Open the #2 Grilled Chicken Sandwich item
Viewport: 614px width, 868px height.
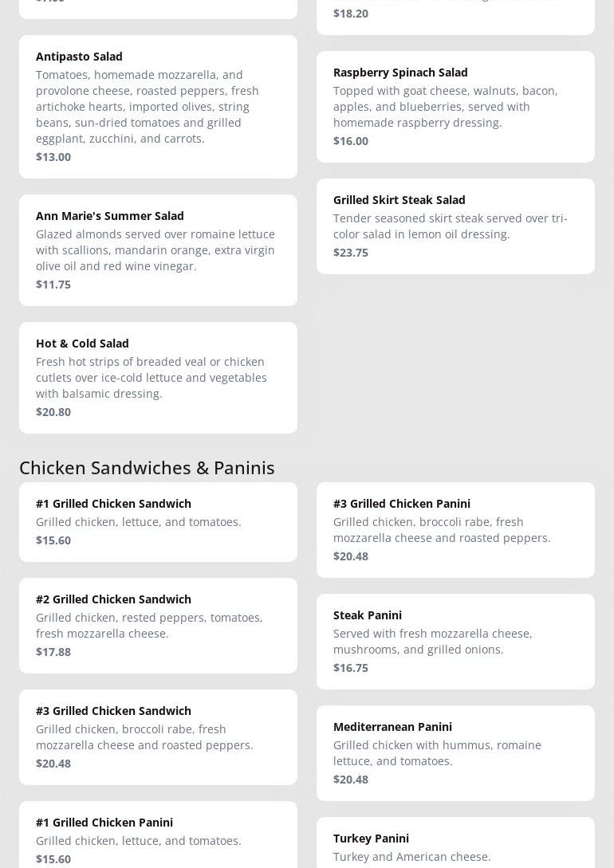tap(158, 625)
